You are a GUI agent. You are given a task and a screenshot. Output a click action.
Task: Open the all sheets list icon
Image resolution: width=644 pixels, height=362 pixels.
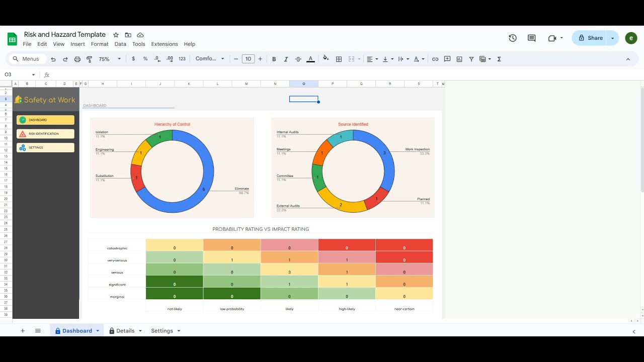38,331
